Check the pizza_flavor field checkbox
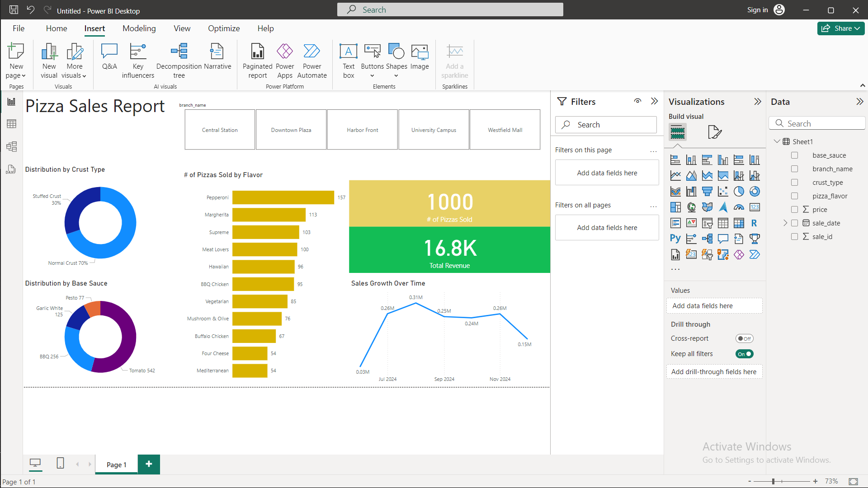Viewport: 868px width, 488px height. (794, 196)
